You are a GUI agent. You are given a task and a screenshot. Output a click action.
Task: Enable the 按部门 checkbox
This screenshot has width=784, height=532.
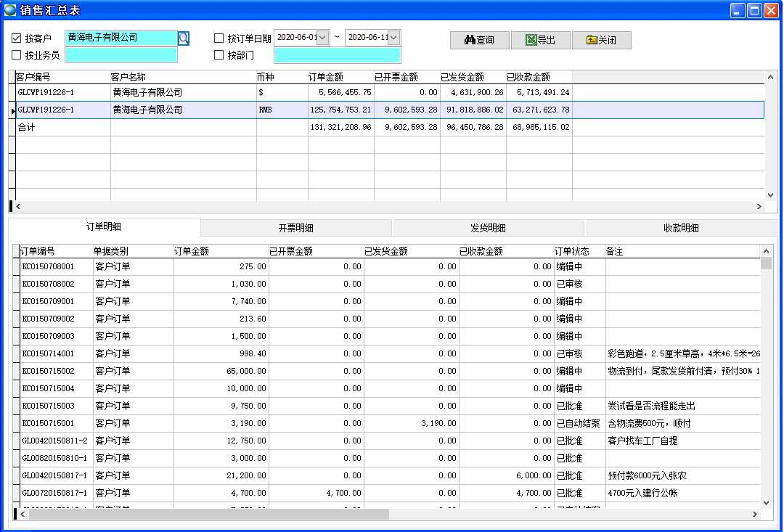tap(219, 55)
